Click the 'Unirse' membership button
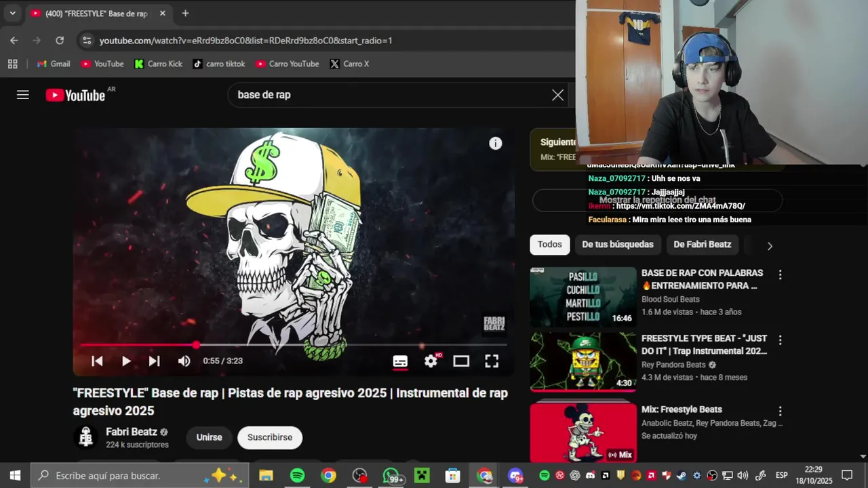The image size is (868, 488). tap(209, 438)
